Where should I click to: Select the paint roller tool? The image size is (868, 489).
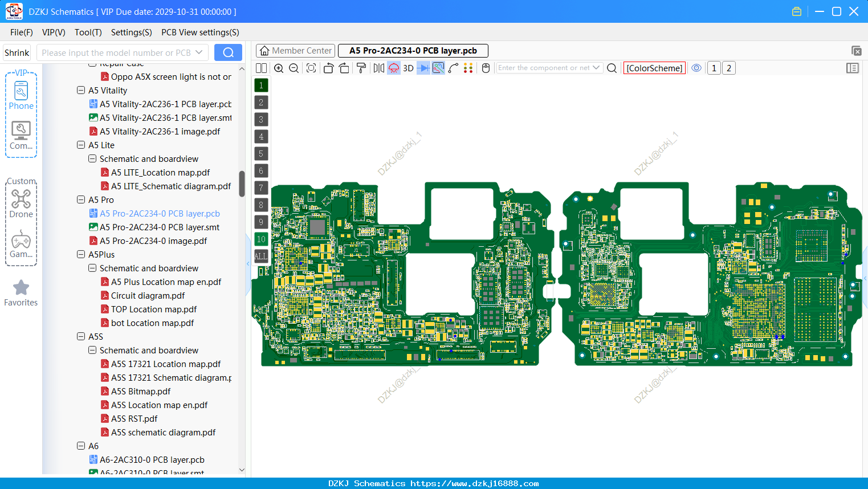361,68
